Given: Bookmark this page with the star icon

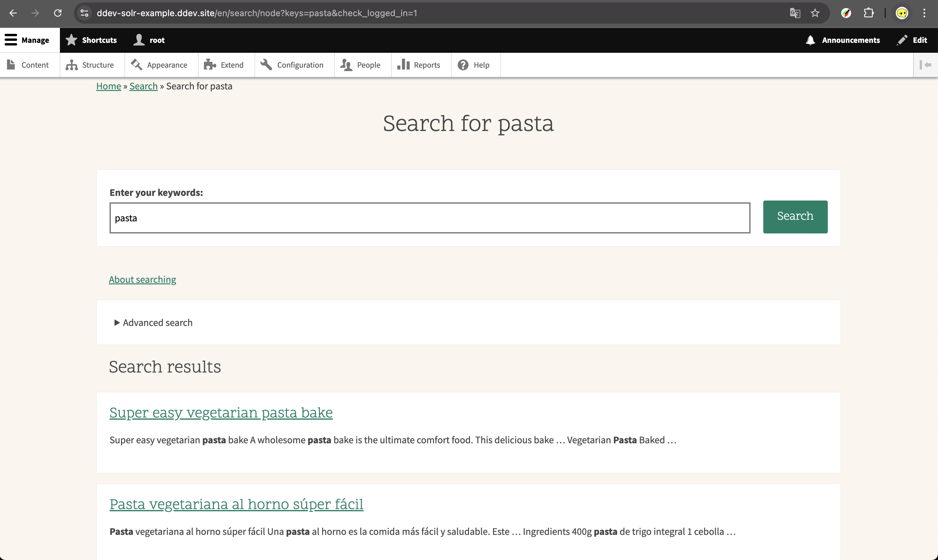Looking at the screenshot, I should coord(815,13).
